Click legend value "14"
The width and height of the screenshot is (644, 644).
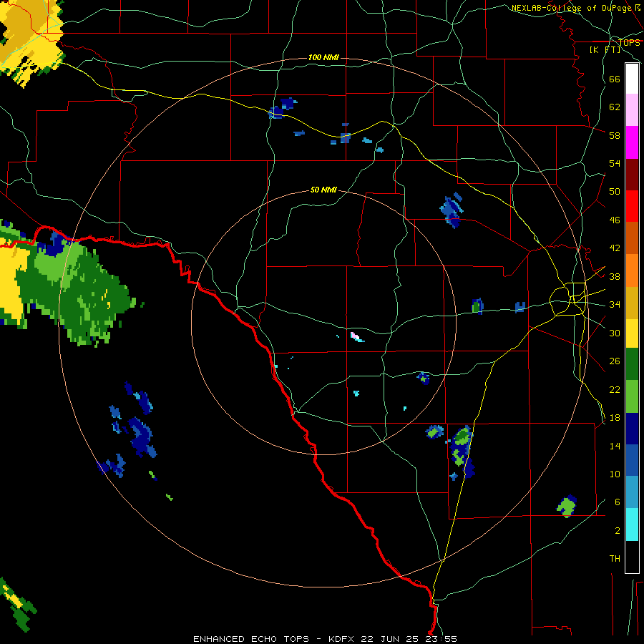[x=615, y=446]
